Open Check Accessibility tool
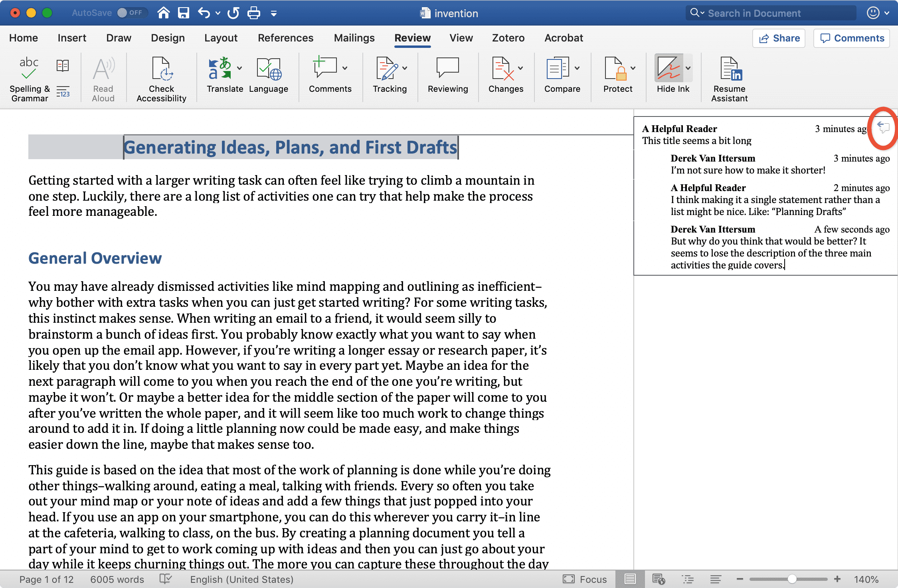The width and height of the screenshot is (898, 588). (161, 79)
